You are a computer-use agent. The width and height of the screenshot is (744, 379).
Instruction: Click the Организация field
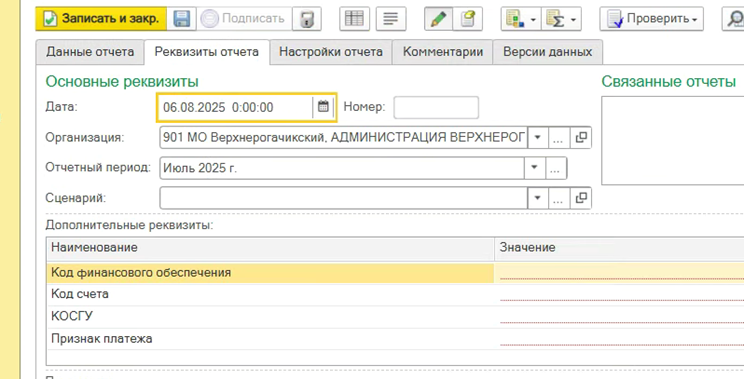344,138
